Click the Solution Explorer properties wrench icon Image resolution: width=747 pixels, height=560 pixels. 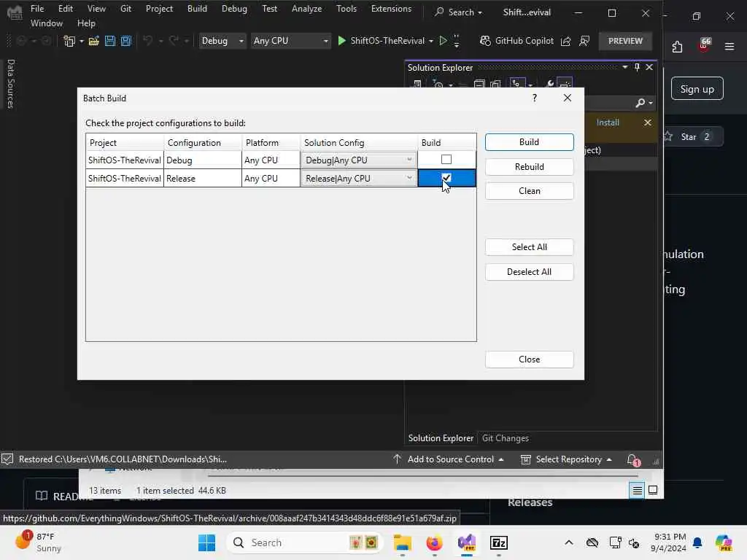point(550,84)
